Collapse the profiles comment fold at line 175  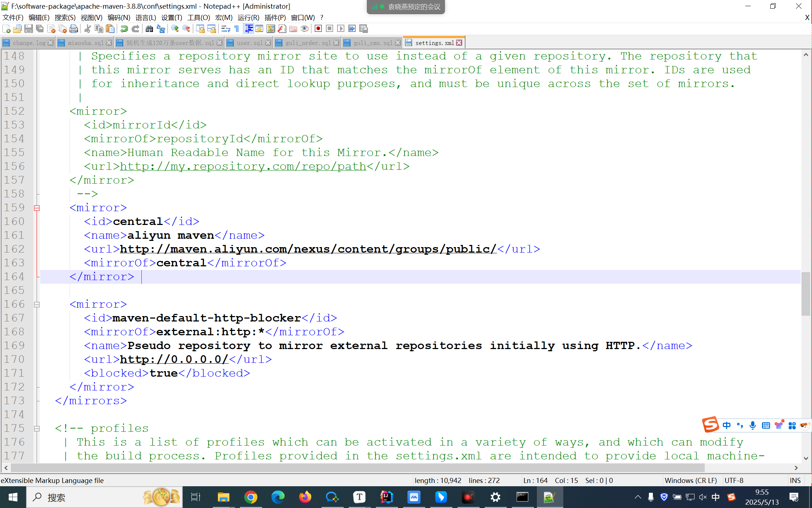tap(37, 429)
